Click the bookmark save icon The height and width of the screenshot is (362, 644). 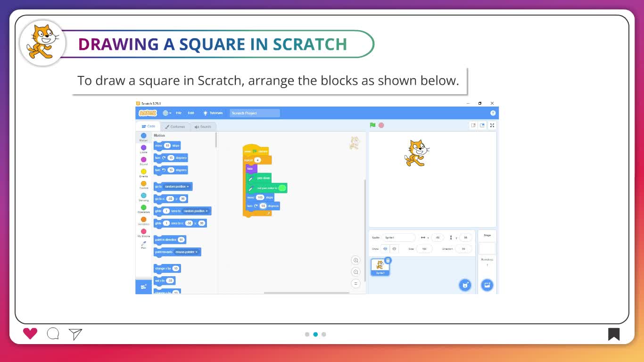pos(613,334)
